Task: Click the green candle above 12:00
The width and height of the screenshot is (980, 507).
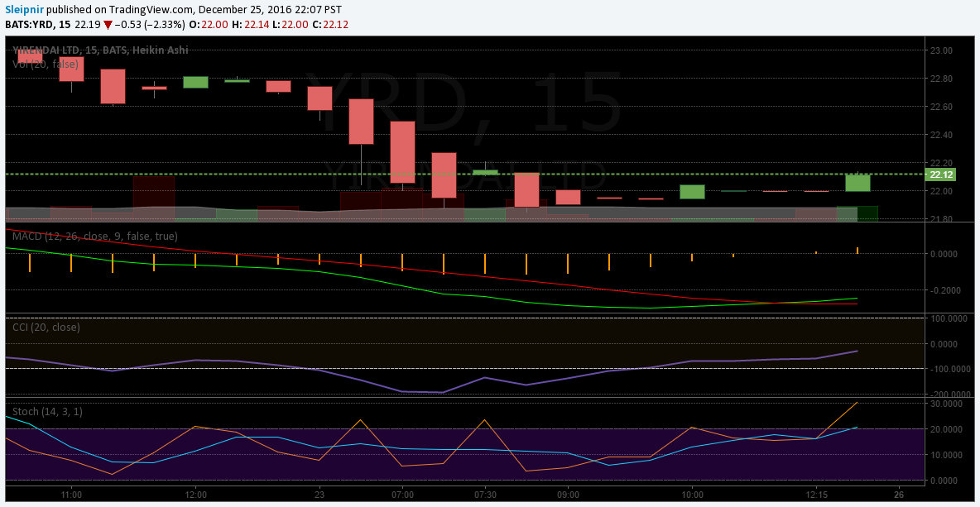Action: pos(195,82)
